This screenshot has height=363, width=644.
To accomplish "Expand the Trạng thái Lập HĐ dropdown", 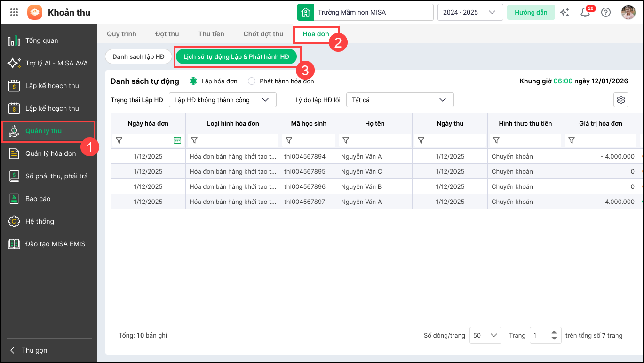I will [222, 100].
